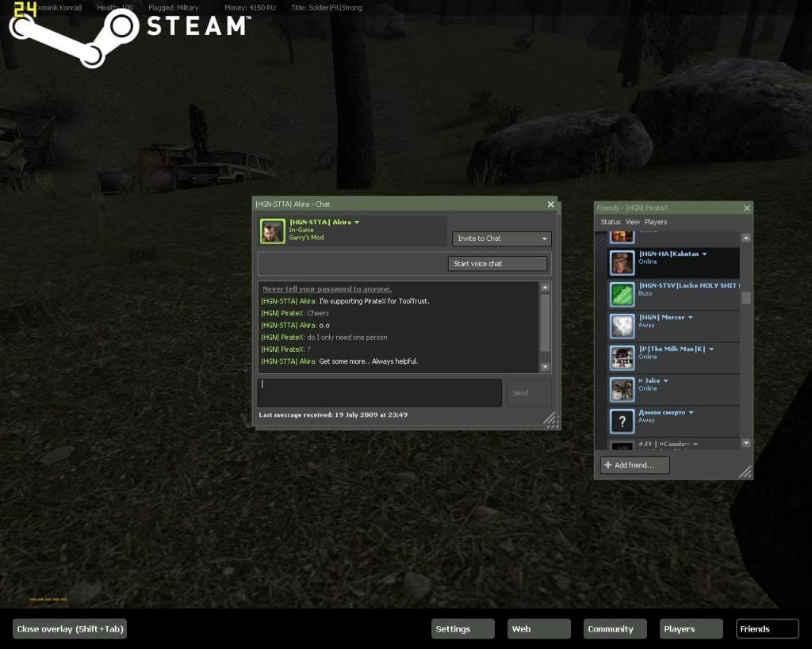Click the plus icon on Add friend
Viewport: 812px width, 649px height.
[x=608, y=464]
